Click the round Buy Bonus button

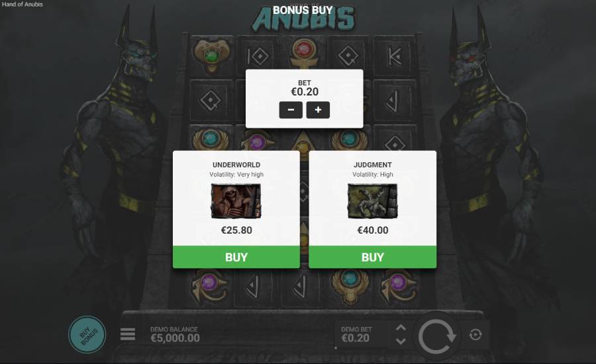(x=87, y=334)
